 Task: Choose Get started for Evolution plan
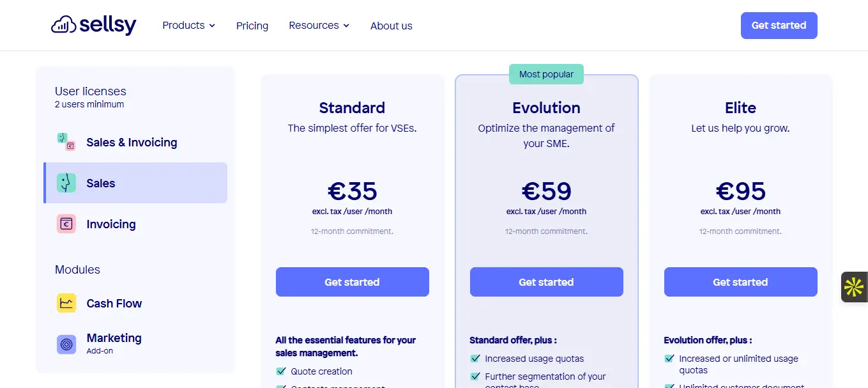(x=546, y=282)
